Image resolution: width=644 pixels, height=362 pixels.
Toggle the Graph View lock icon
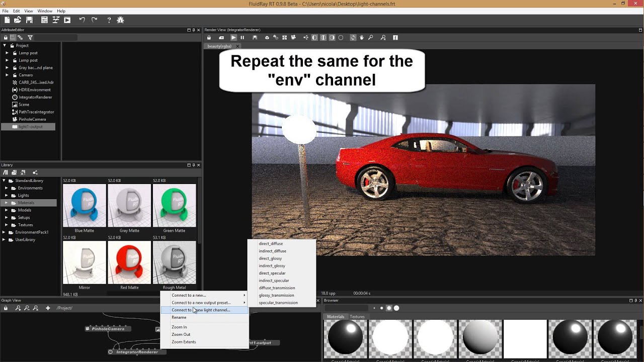click(x=6, y=308)
